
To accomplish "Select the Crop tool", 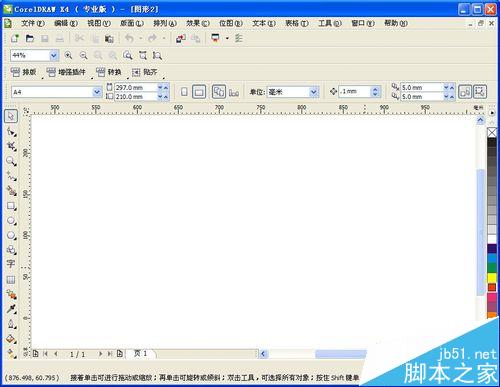I will (x=11, y=147).
